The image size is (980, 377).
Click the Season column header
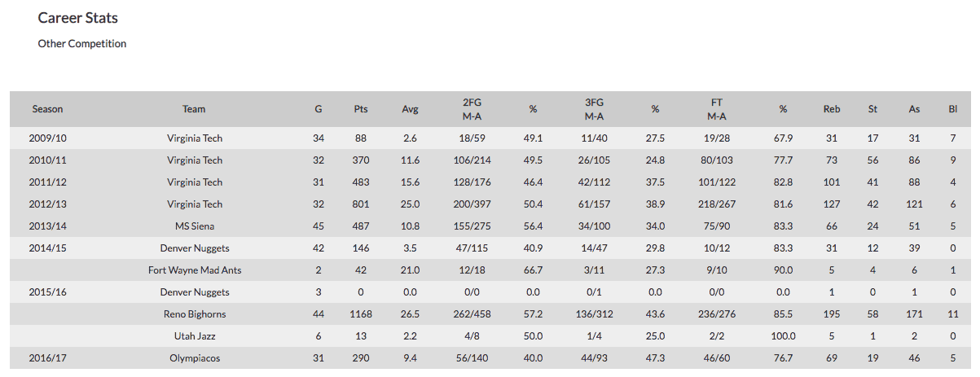47,109
